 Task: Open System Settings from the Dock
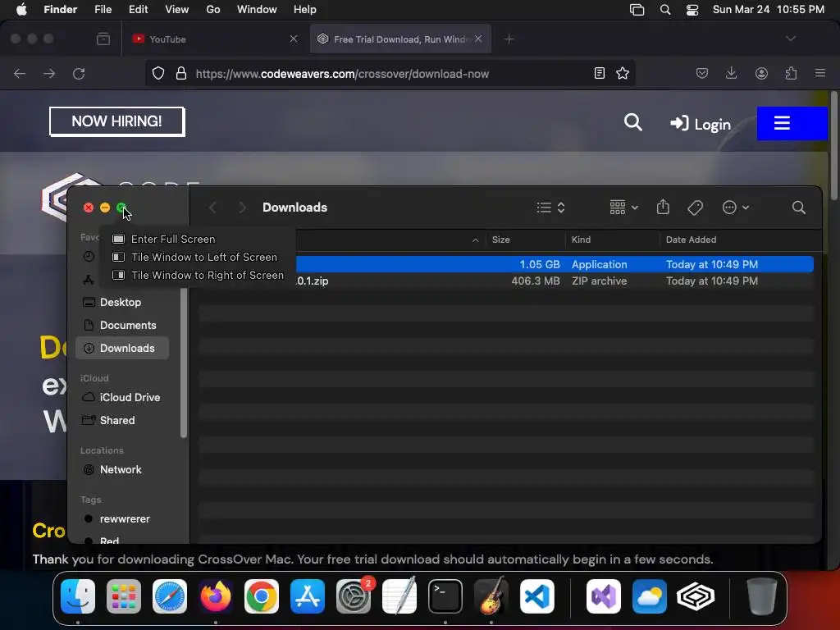(x=354, y=596)
